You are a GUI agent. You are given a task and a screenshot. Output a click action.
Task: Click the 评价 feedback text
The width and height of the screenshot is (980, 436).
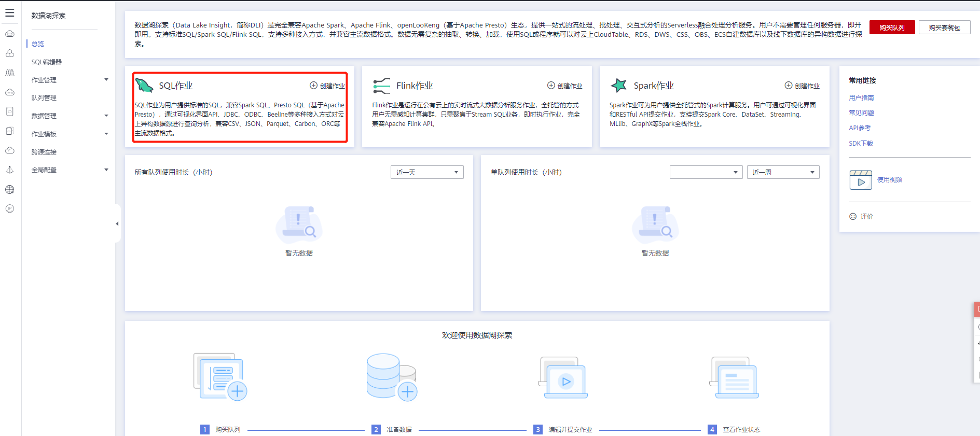click(867, 216)
